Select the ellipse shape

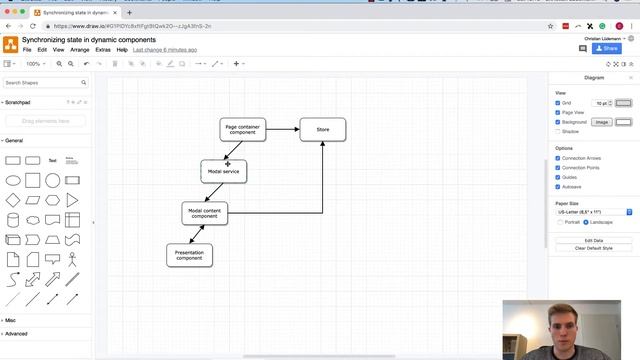point(13,180)
